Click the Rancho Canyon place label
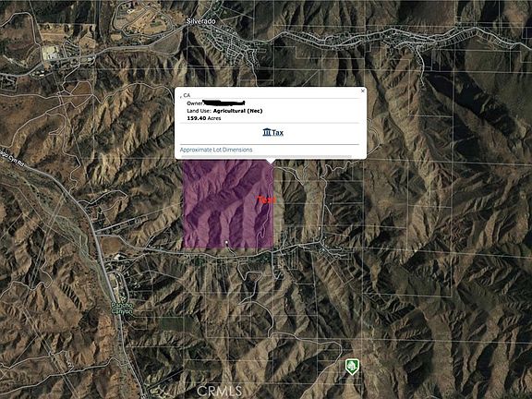 tap(122, 308)
